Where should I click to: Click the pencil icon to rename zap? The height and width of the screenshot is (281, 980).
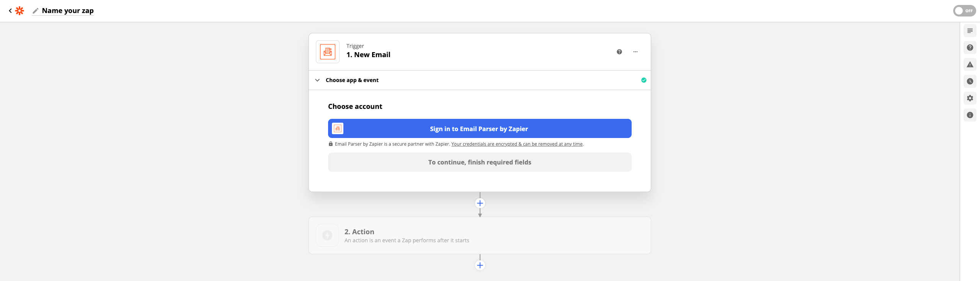tap(36, 11)
